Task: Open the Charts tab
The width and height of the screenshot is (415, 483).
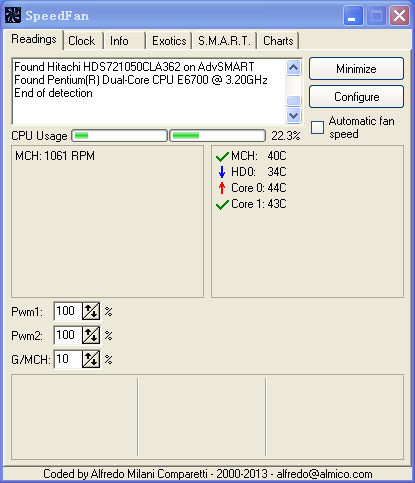Action: point(278,41)
